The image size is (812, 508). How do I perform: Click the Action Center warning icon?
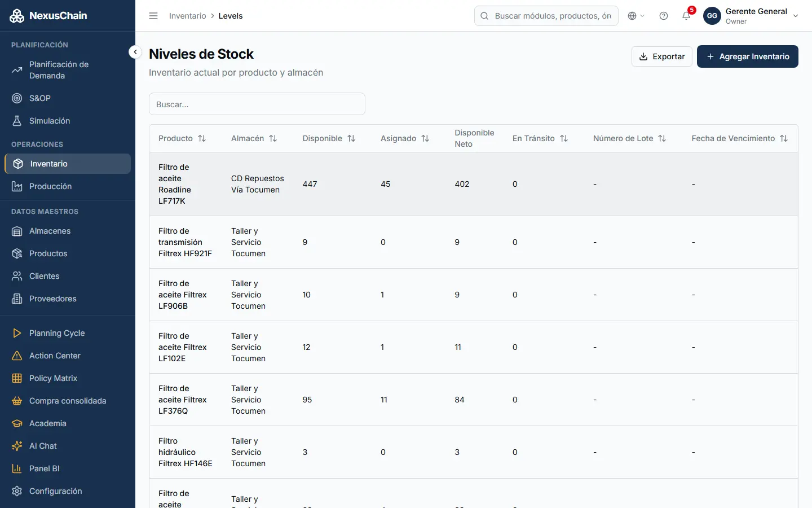coord(17,356)
